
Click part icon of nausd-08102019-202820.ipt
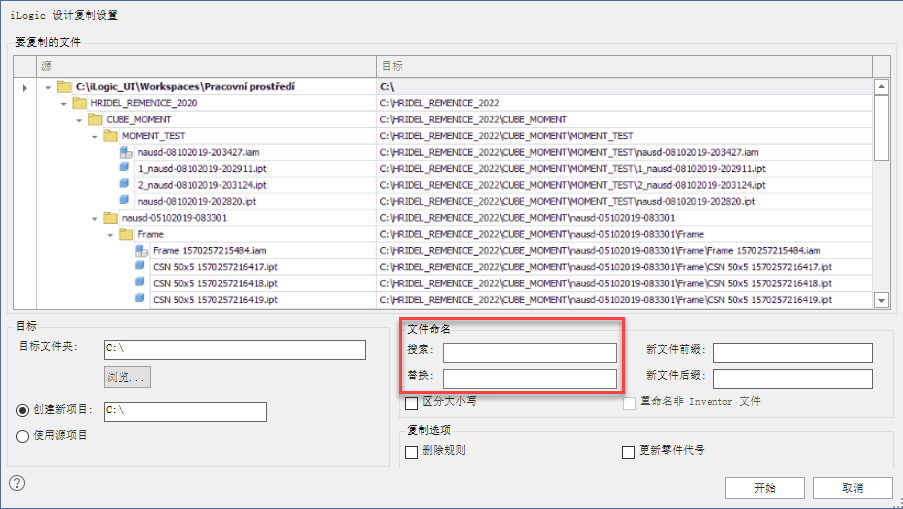124,200
